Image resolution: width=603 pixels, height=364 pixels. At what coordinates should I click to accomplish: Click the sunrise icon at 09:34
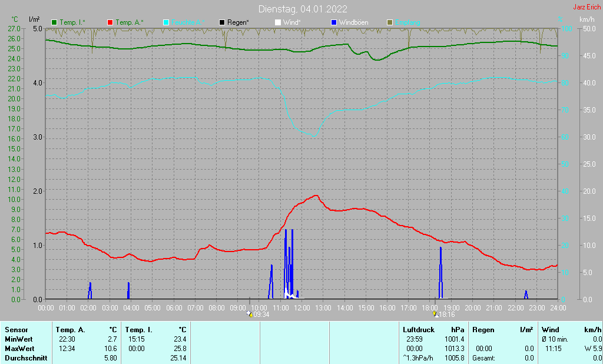[x=250, y=315]
